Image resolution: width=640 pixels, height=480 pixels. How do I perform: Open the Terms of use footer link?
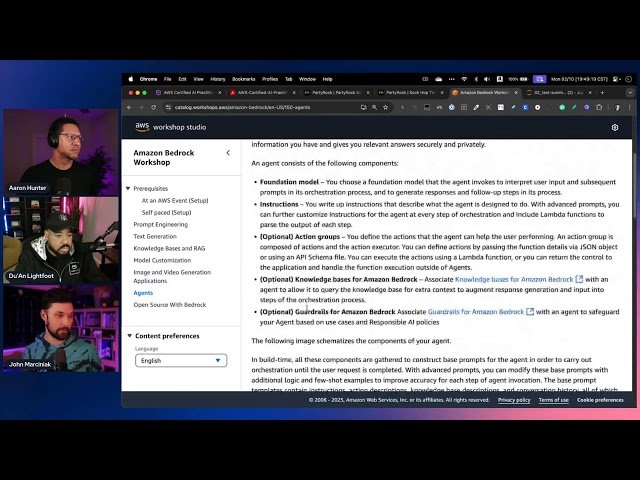click(x=553, y=400)
